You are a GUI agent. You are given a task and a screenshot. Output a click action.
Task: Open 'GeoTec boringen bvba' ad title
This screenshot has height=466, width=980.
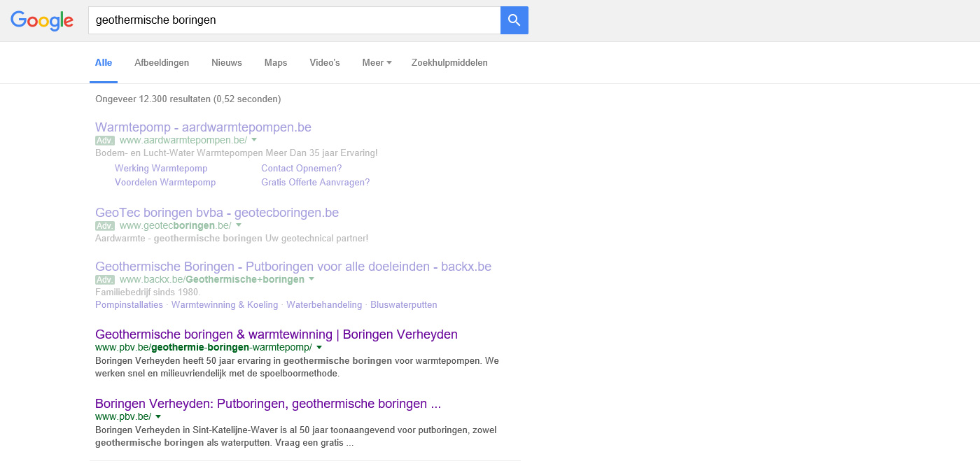[x=217, y=213]
